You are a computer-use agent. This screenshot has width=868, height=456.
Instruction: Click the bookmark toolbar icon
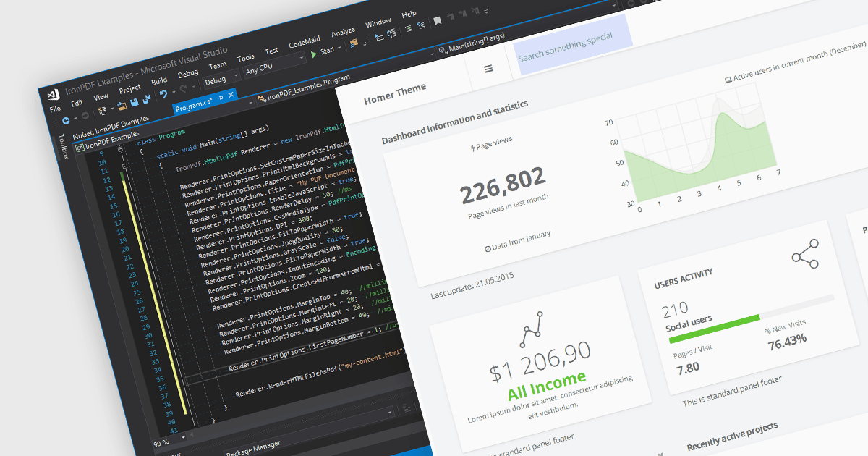pos(438,22)
